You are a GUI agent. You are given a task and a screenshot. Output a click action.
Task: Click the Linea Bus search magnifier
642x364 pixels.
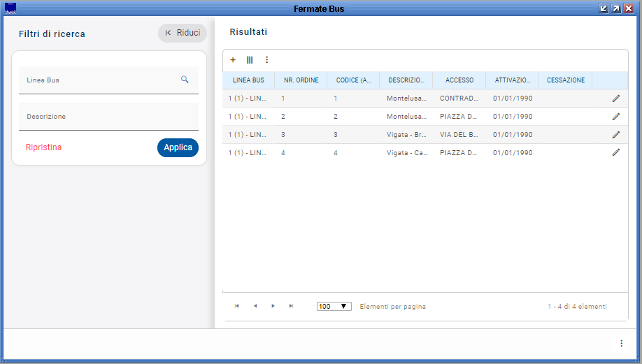185,80
